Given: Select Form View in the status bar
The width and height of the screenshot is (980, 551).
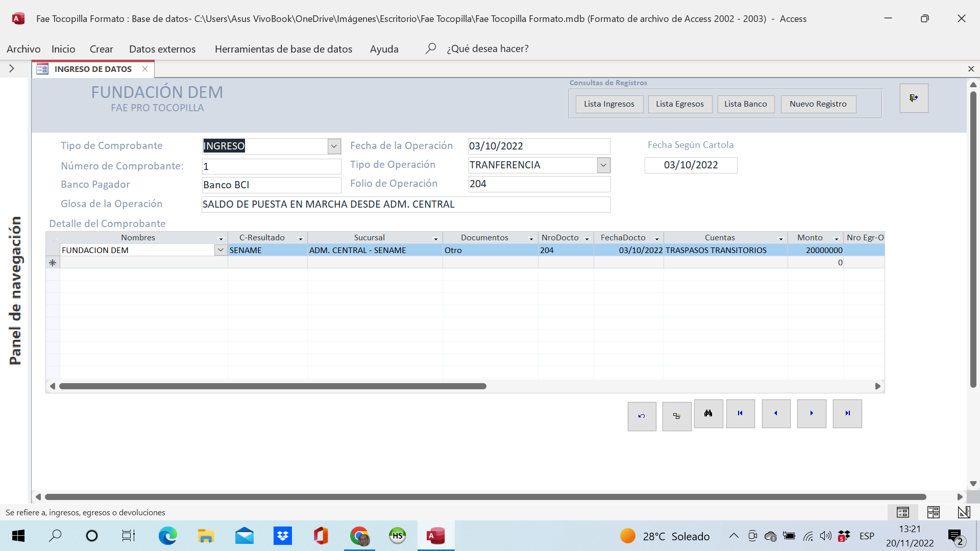Looking at the screenshot, I should click(903, 512).
